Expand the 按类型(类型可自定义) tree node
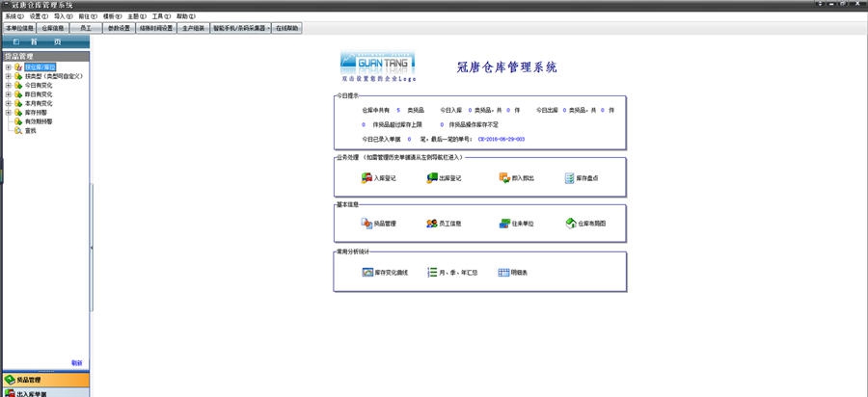 [9, 76]
